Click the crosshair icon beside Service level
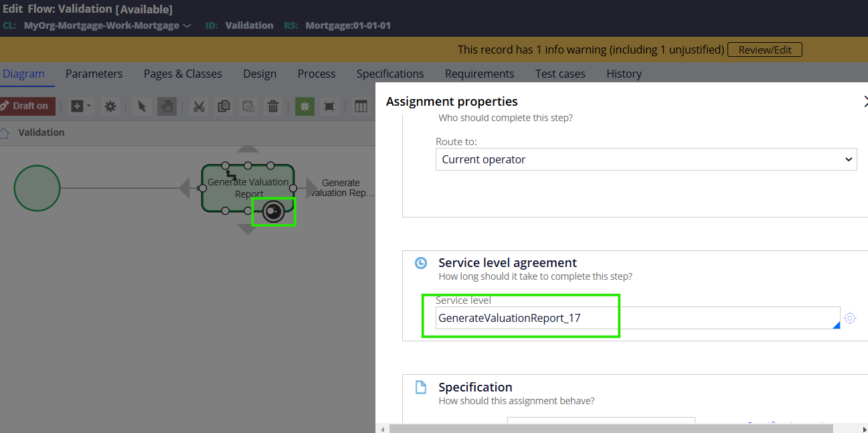 pos(850,318)
